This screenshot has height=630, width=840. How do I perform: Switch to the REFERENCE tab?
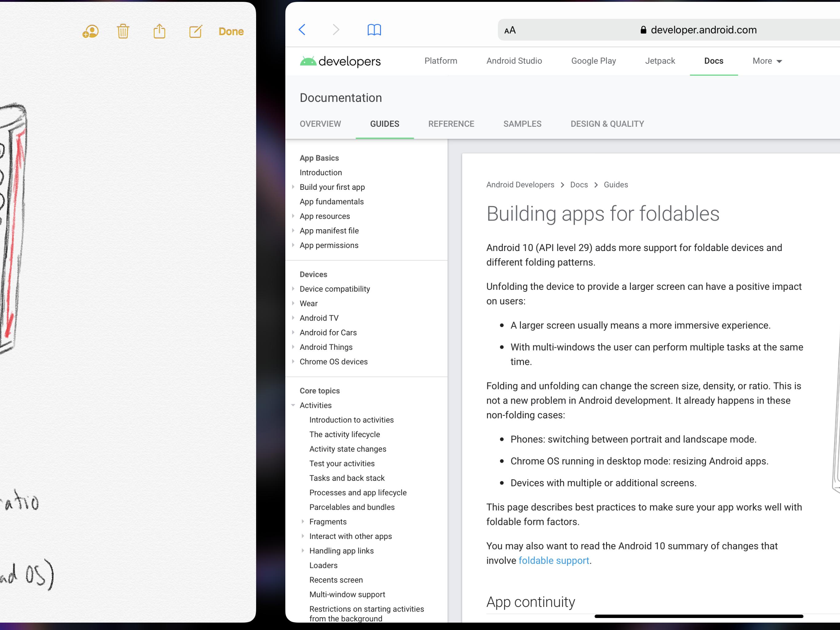(451, 124)
